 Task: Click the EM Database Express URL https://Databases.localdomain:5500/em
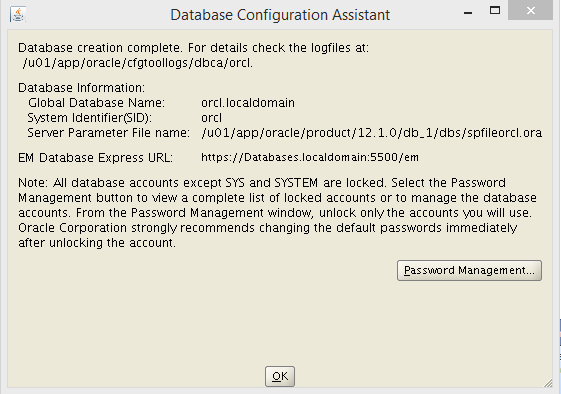tap(310, 157)
